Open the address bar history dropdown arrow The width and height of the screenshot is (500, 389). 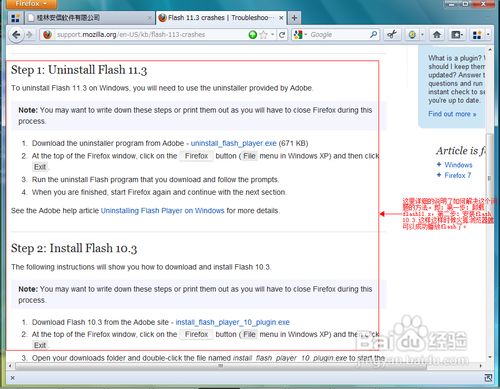tap(272, 35)
